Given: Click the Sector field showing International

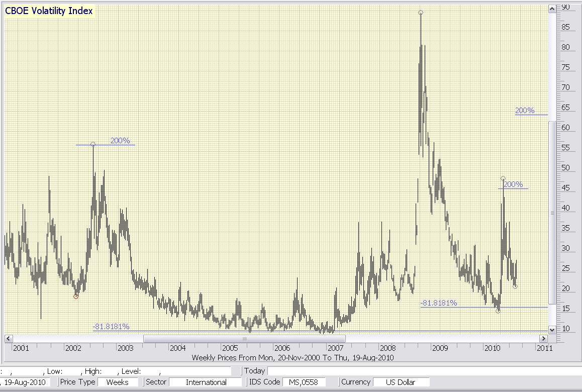Looking at the screenshot, I should tap(206, 382).
